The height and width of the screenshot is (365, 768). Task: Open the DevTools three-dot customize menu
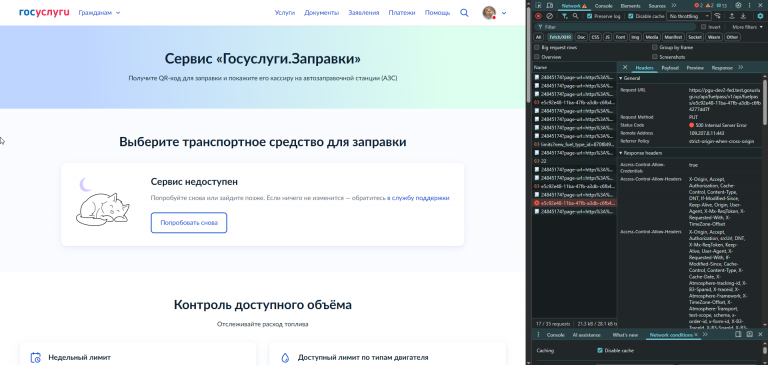749,5
